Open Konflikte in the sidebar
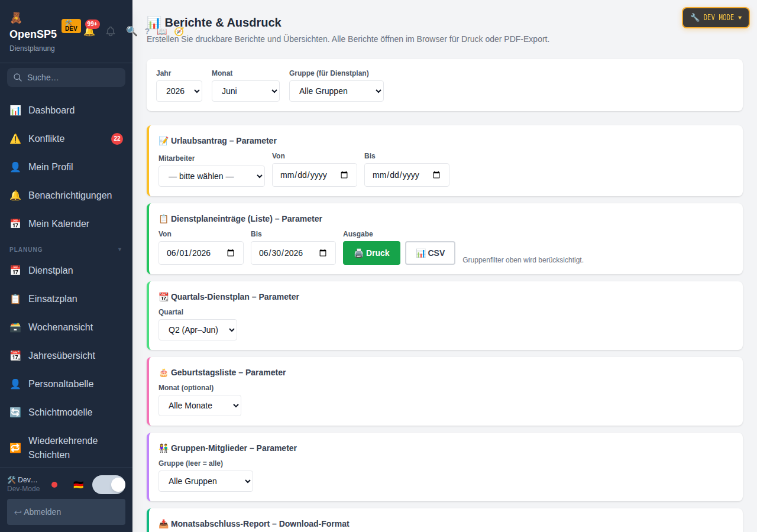Image resolution: width=757 pixels, height=532 pixels. point(66,138)
